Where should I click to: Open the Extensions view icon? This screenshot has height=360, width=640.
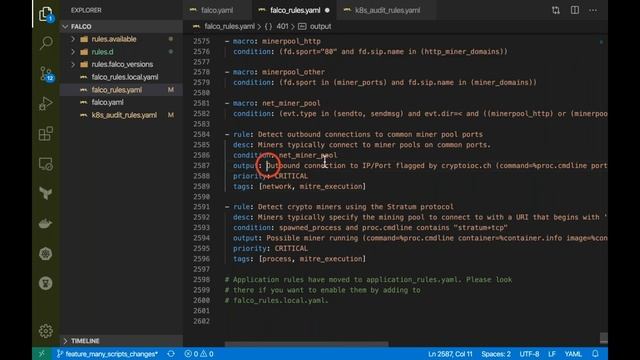click(x=46, y=133)
